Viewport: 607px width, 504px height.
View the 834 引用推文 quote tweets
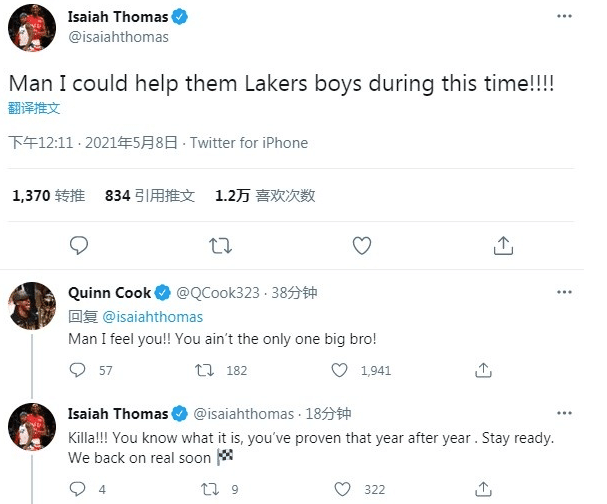click(149, 196)
